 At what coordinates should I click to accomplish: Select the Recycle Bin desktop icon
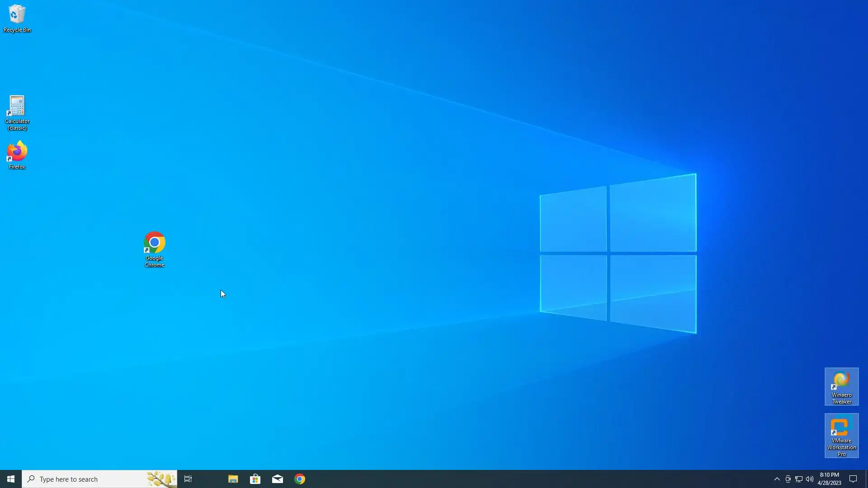point(17,18)
